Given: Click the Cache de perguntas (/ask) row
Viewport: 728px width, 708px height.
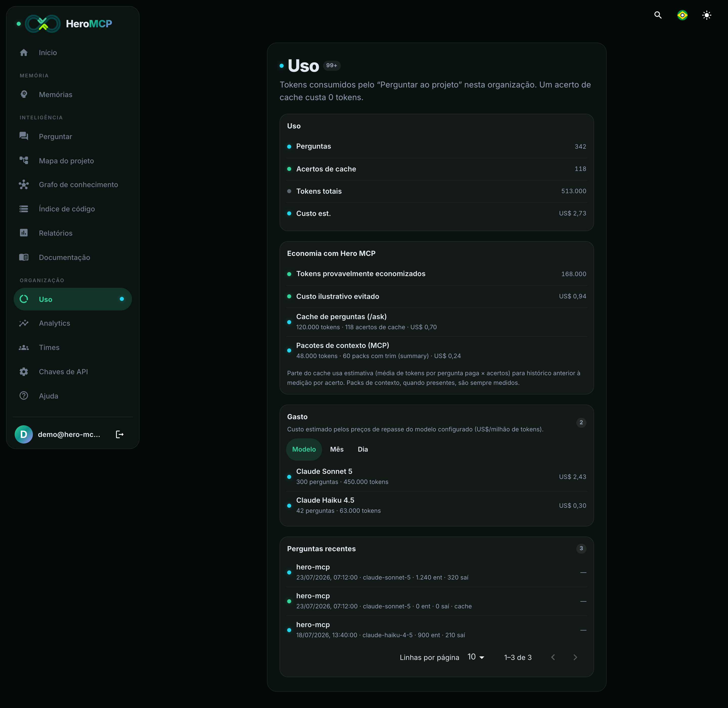Looking at the screenshot, I should pyautogui.click(x=437, y=322).
